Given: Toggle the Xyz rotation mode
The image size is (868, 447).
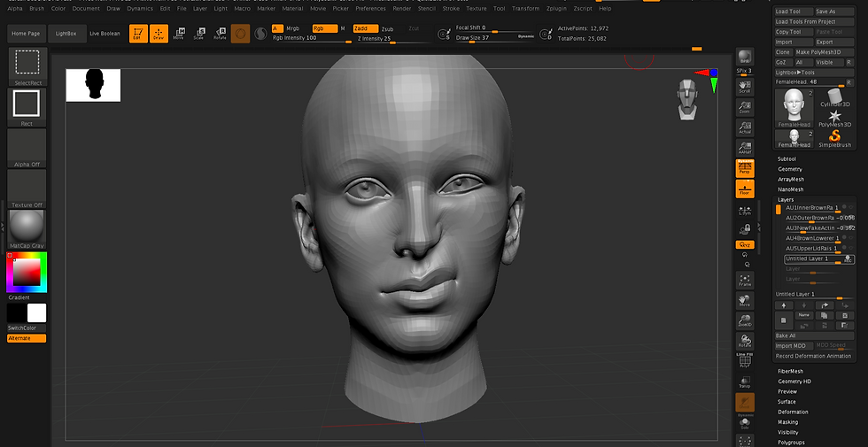Looking at the screenshot, I should (745, 244).
